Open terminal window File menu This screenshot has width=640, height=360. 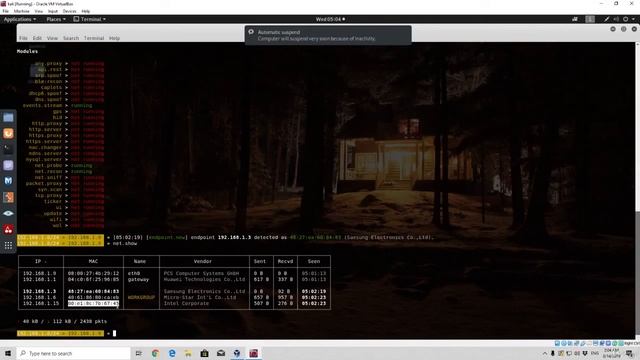pyautogui.click(x=23, y=38)
